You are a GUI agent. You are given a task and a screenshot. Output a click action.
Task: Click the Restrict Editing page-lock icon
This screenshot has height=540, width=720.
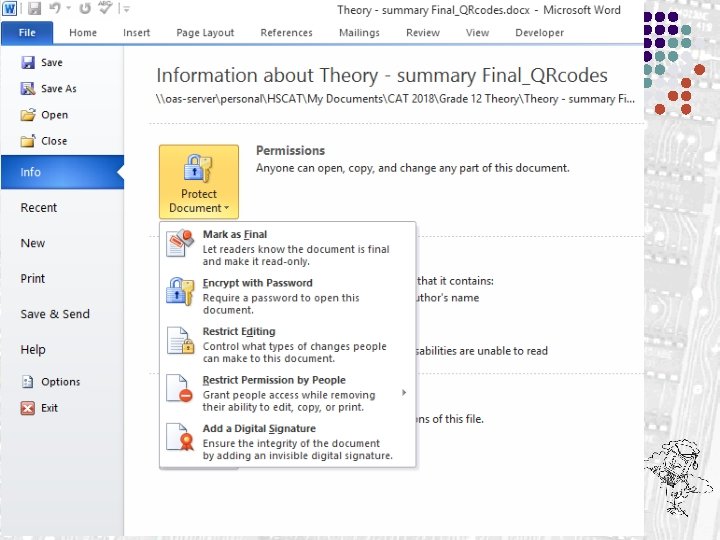(x=180, y=340)
